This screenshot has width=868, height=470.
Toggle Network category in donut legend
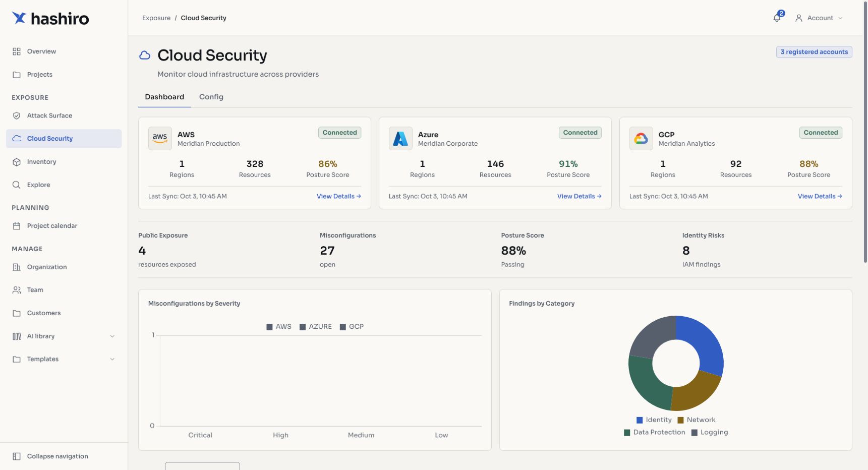pos(697,420)
